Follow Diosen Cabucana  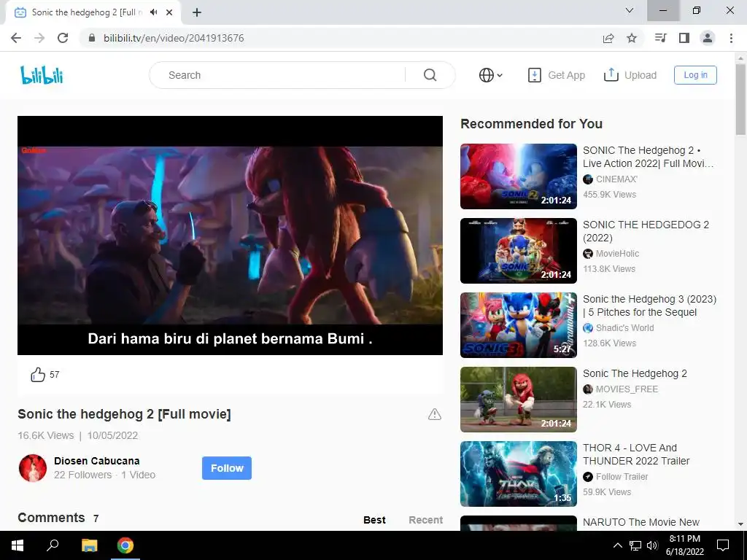click(227, 468)
